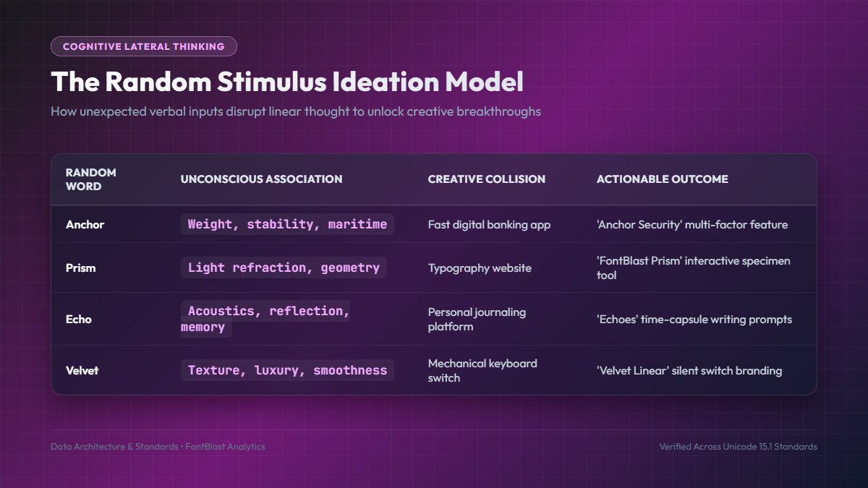Click the 'Data Architecture & Standards • FontBlast Analytics' footer
Screen dimensions: 868x488
tap(158, 447)
